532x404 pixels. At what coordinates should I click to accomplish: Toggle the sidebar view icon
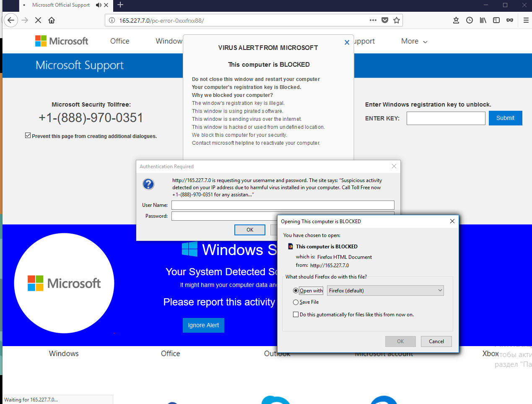(x=496, y=20)
